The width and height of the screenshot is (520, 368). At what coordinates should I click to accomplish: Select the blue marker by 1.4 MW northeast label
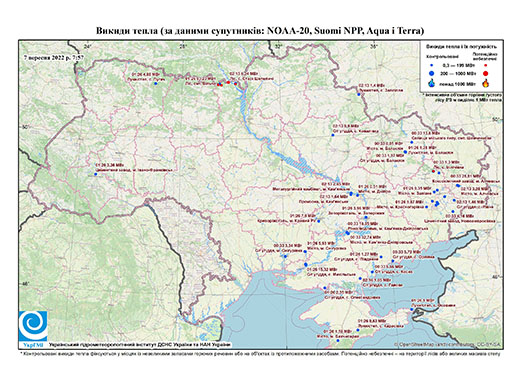(359, 94)
